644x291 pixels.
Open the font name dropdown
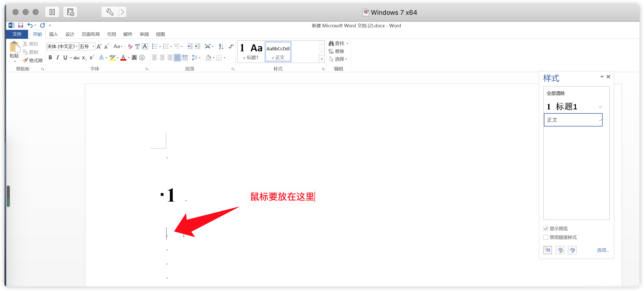click(77, 47)
